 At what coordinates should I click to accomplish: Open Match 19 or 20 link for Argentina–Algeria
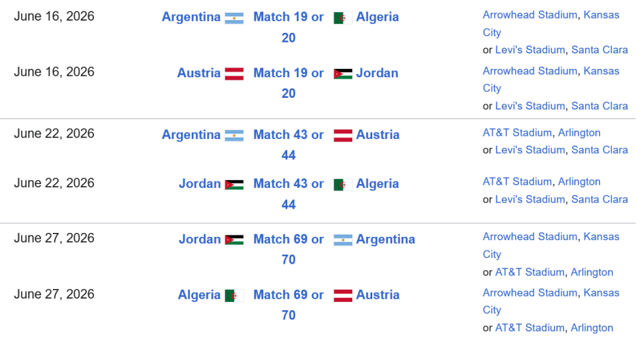pos(289,17)
